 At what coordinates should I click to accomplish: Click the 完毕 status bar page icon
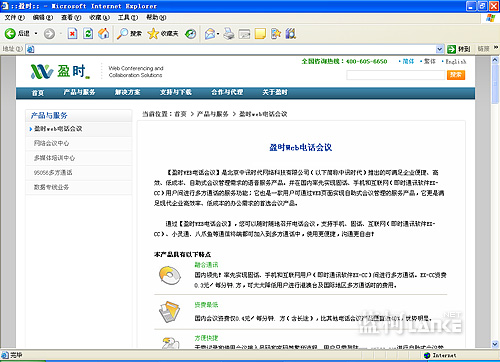pyautogui.click(x=5, y=355)
